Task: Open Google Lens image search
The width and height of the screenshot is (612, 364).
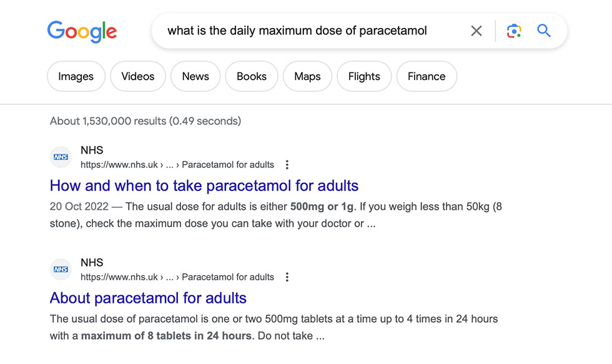Action: [514, 31]
